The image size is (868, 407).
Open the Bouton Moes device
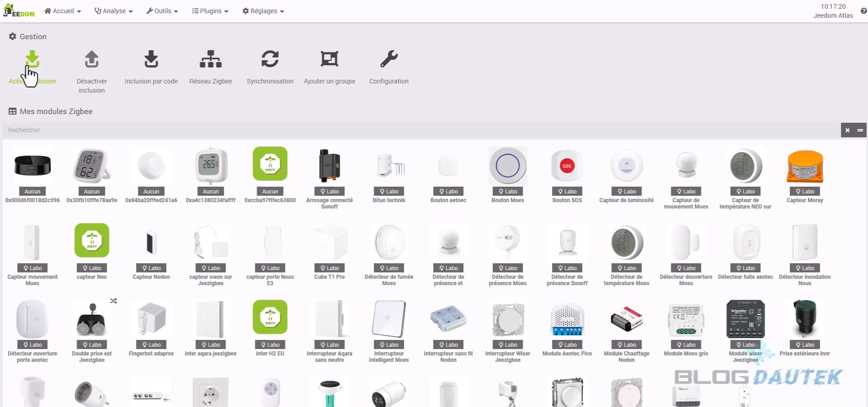click(x=508, y=175)
